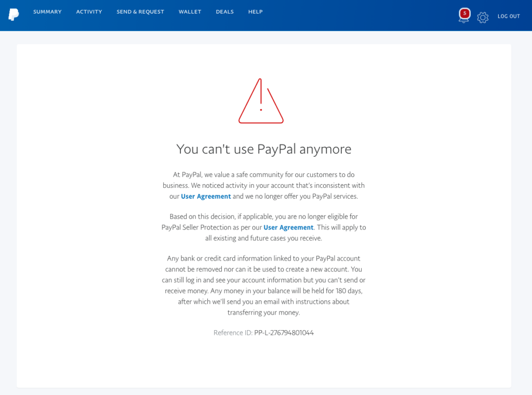Image resolution: width=532 pixels, height=395 pixels.
Task: Click the paragraph about 180 days hold
Action: (263, 285)
